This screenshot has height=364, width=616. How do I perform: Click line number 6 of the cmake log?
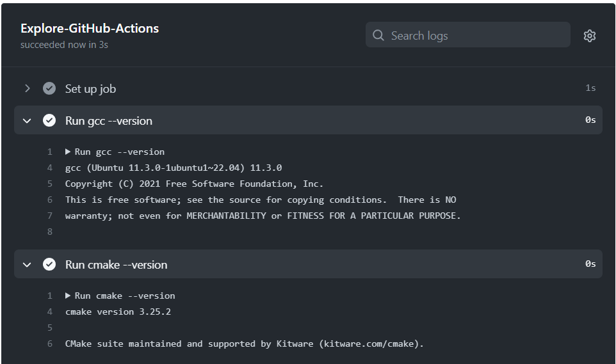click(x=50, y=344)
